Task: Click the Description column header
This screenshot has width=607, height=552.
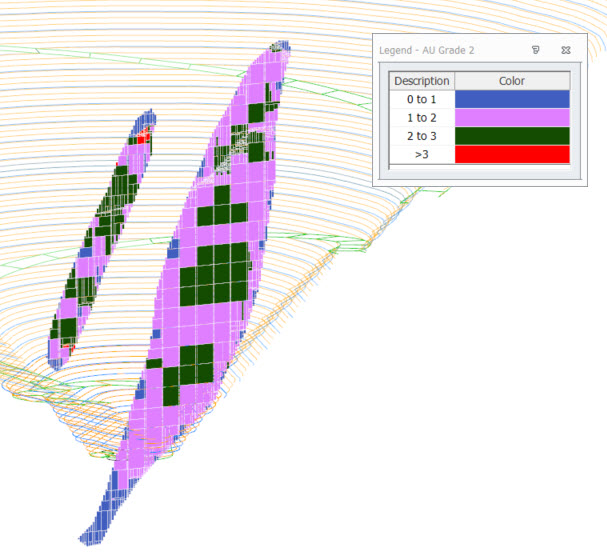Action: [x=422, y=81]
